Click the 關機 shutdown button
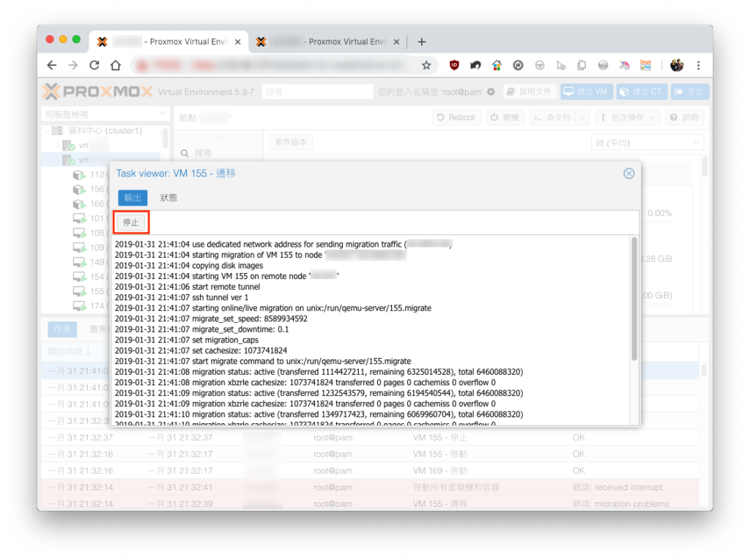Screen dimensions: 750x560 pyautogui.click(x=505, y=118)
